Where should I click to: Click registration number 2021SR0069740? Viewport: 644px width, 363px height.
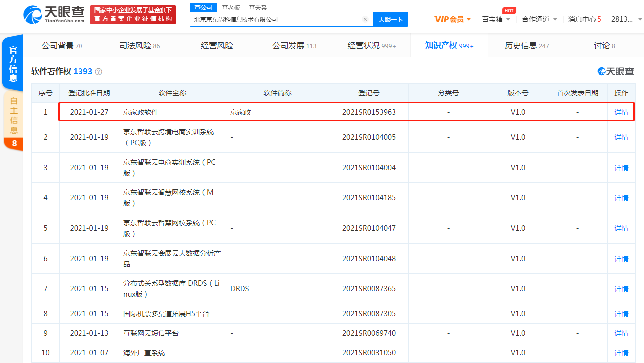369,333
